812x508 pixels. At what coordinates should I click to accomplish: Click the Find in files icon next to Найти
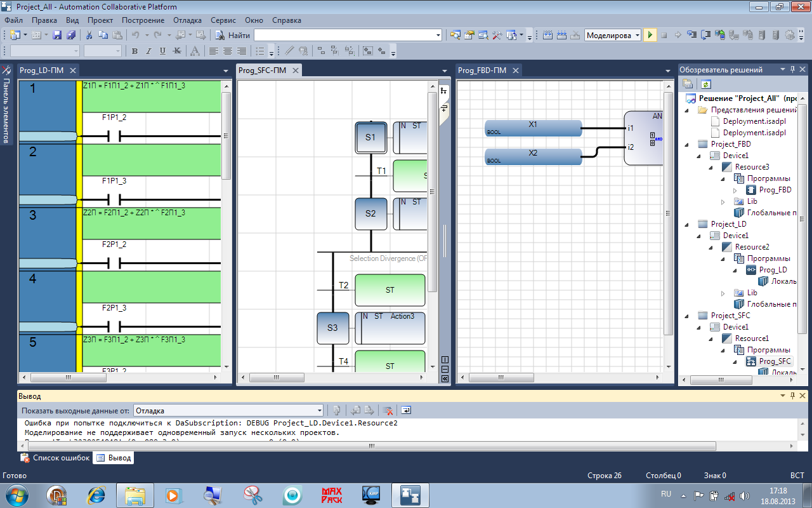(220, 35)
